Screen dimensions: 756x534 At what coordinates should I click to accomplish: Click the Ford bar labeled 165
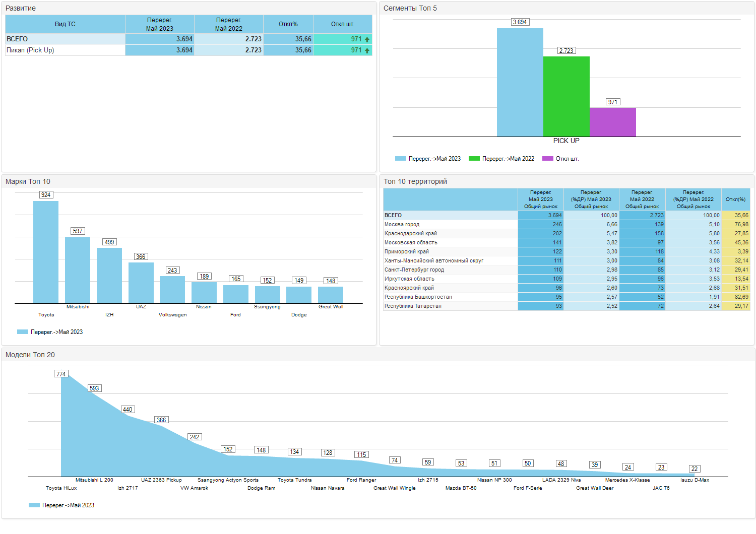(236, 294)
